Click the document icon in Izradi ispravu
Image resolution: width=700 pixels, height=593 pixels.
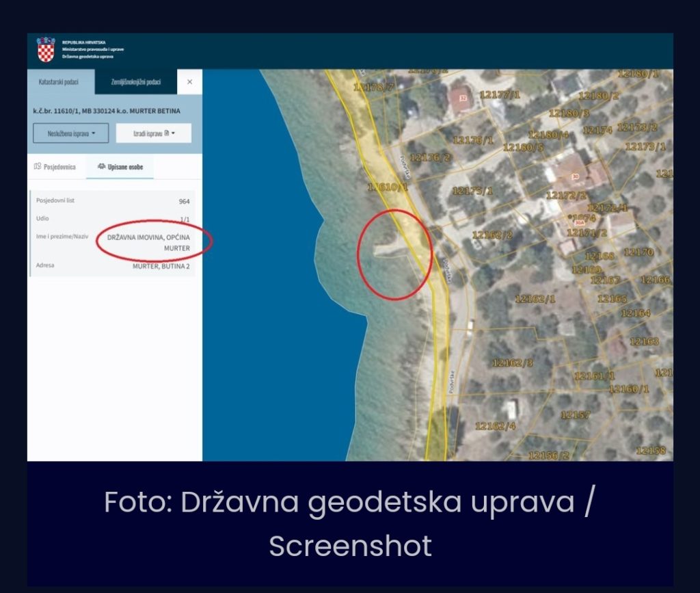[166, 134]
